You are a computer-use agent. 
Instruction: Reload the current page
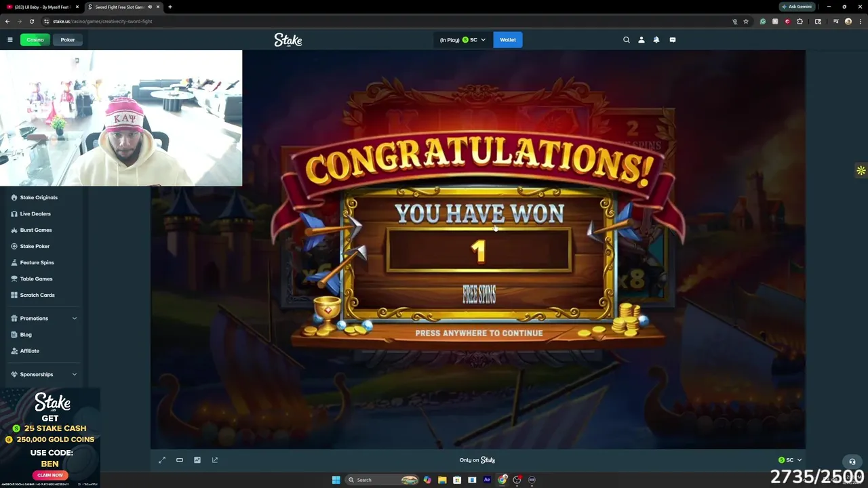pyautogui.click(x=31, y=21)
